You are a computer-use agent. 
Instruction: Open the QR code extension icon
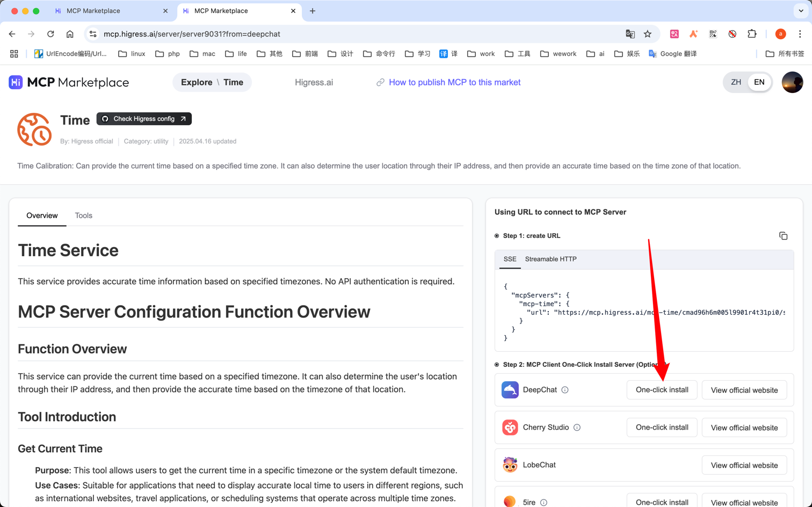tap(713, 34)
